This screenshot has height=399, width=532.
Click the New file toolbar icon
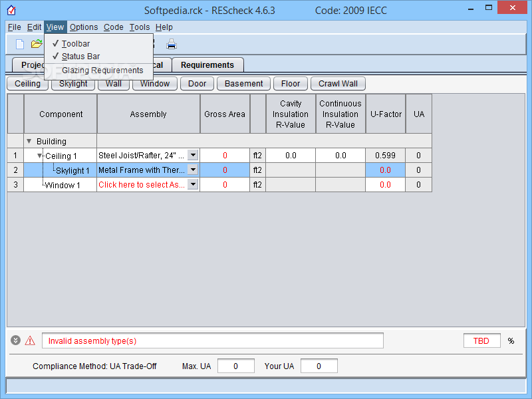tap(20, 44)
